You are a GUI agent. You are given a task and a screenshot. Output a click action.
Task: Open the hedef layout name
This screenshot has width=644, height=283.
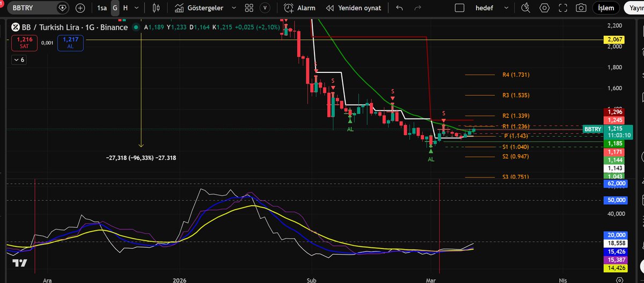pyautogui.click(x=485, y=8)
